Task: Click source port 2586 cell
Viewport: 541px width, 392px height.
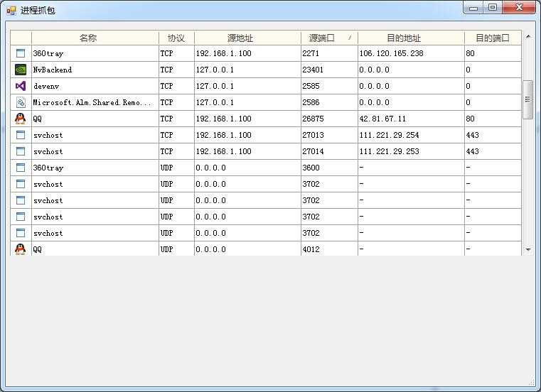Action: [329, 102]
